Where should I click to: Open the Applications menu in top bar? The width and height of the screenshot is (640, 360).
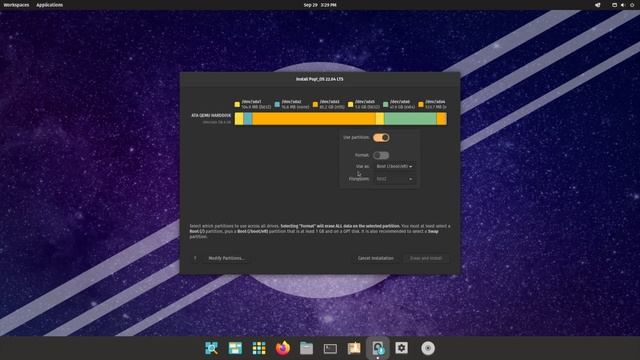click(49, 5)
